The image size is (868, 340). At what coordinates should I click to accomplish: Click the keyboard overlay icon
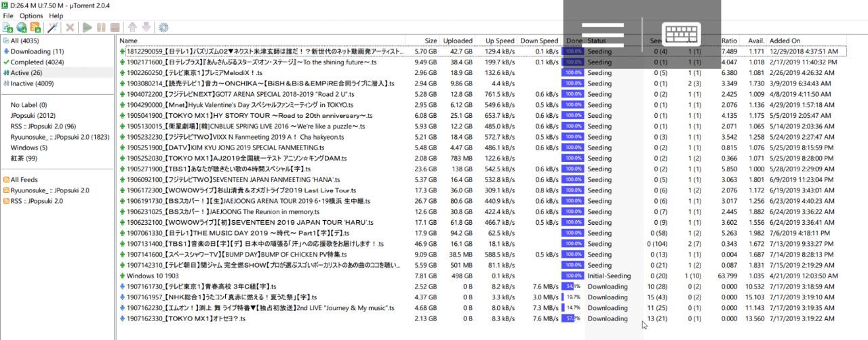682,34
